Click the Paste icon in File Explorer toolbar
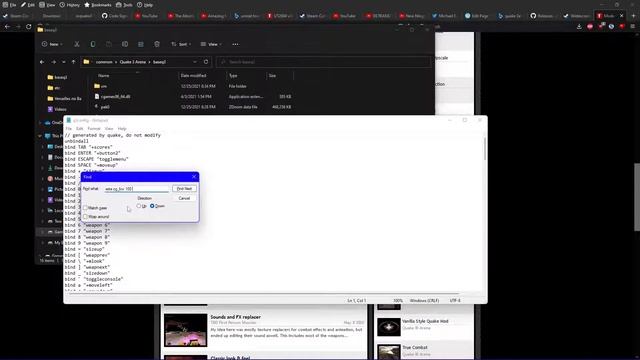The height and width of the screenshot is (360, 640). 109,44
